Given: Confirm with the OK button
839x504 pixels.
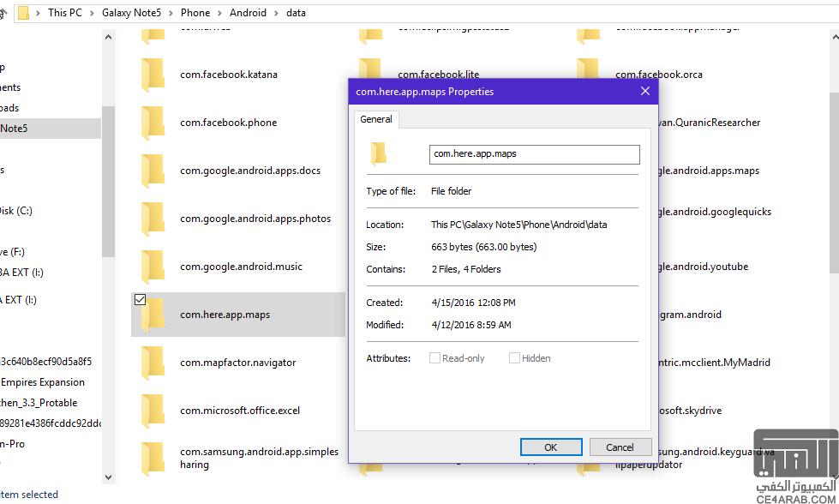Looking at the screenshot, I should point(551,447).
